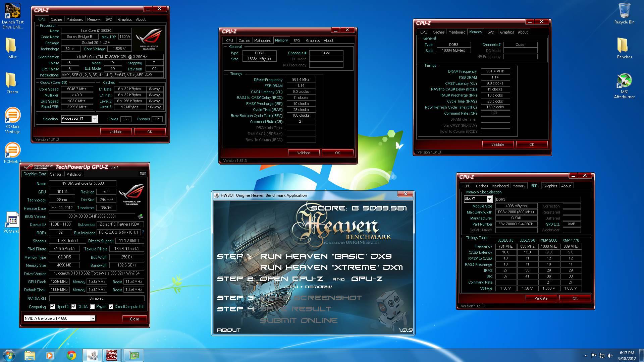
Task: Open the Sensors tab in GPU-Z
Action: [x=56, y=174]
